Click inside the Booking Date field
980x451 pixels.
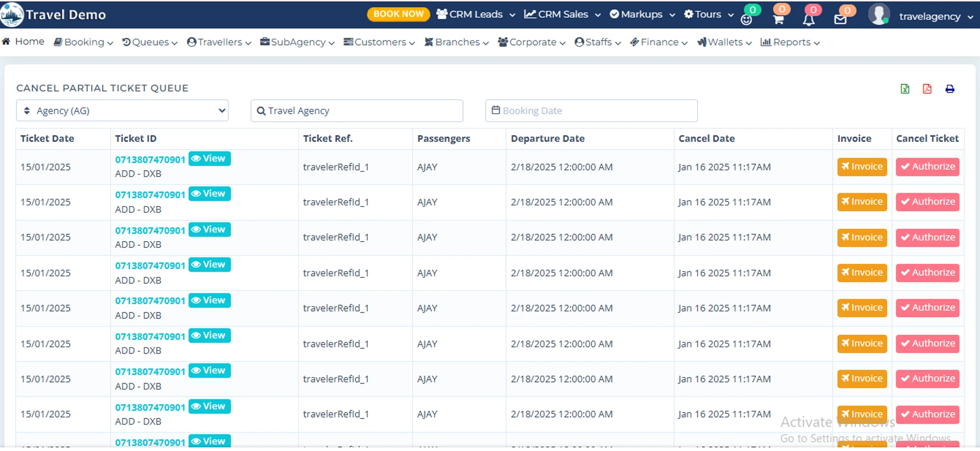[591, 110]
